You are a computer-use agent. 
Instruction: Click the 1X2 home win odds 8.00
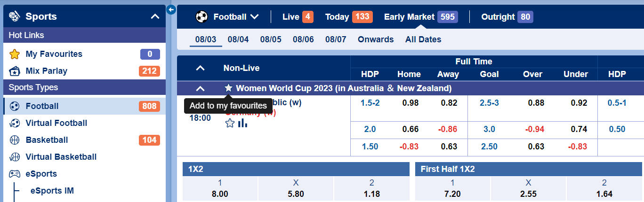(x=220, y=194)
